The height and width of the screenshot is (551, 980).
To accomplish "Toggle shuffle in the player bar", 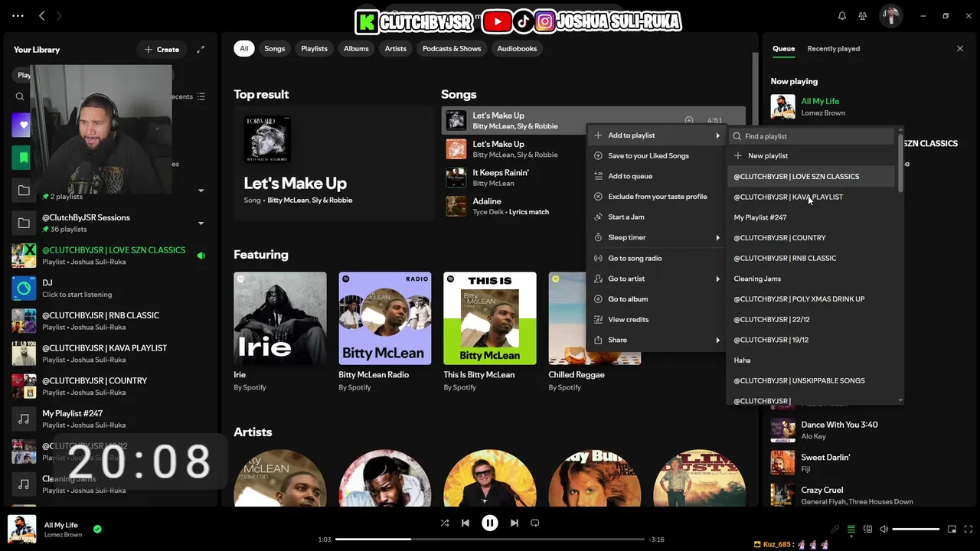I will (445, 523).
